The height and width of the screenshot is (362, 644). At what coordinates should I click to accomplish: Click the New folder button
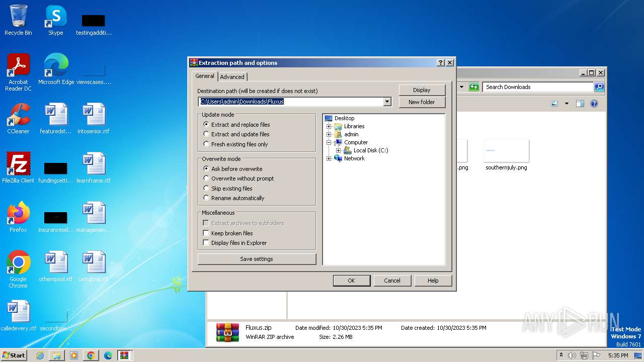click(422, 102)
